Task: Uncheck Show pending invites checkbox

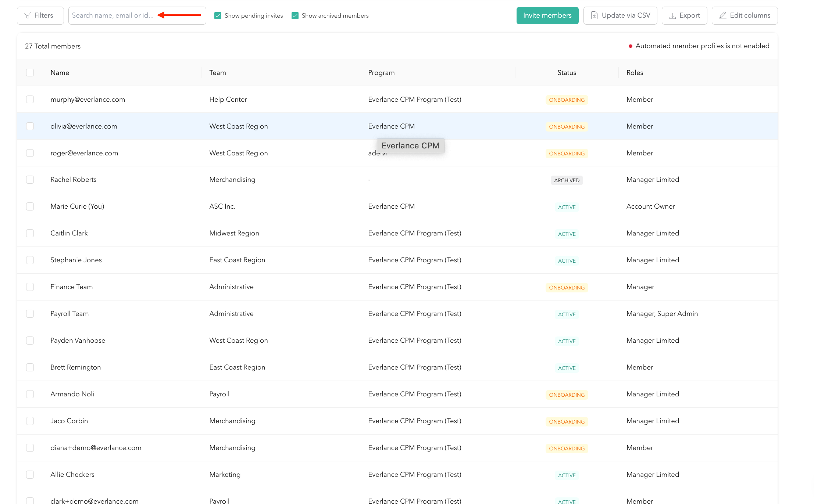Action: pyautogui.click(x=218, y=16)
